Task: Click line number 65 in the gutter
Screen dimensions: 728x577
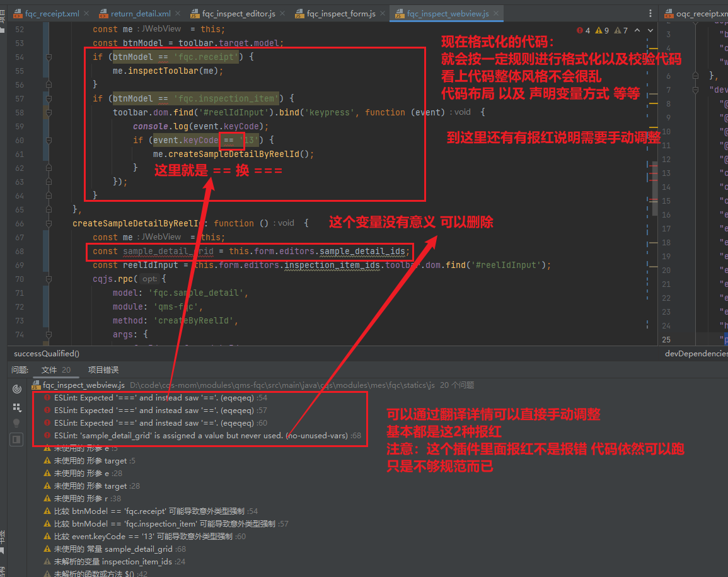Action: (20, 210)
